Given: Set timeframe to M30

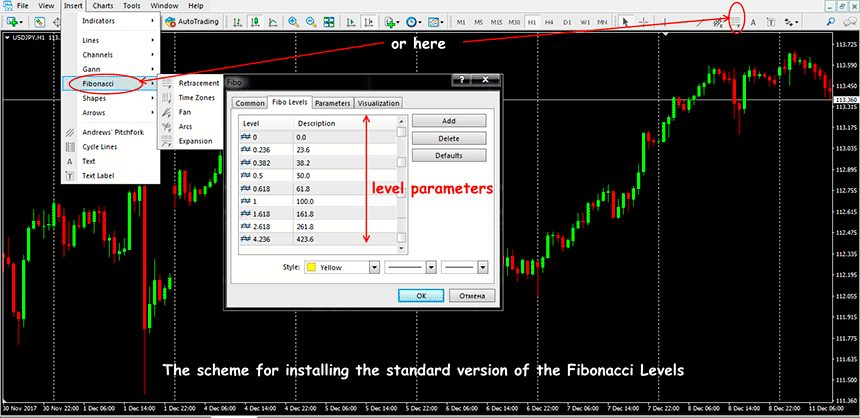Looking at the screenshot, I should point(514,22).
